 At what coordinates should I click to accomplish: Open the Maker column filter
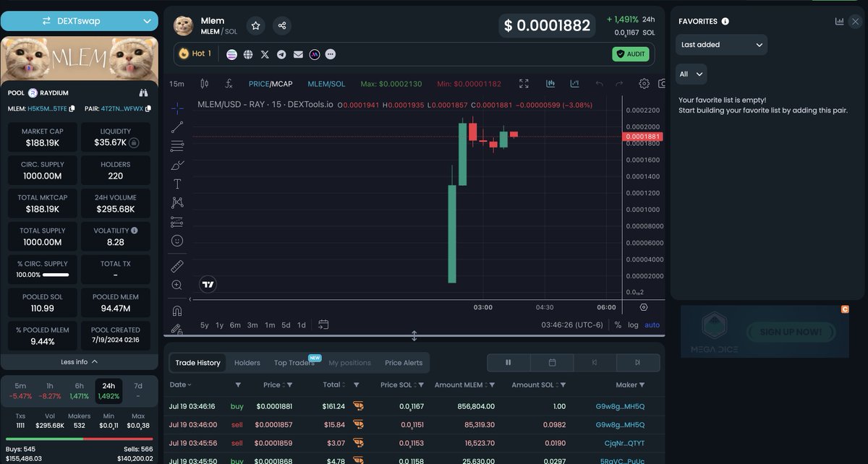point(642,385)
